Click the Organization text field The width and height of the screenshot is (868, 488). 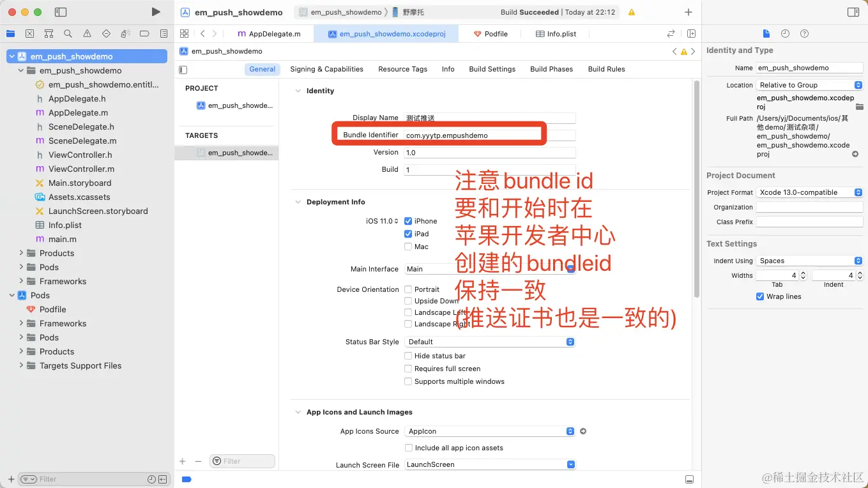[x=809, y=207]
